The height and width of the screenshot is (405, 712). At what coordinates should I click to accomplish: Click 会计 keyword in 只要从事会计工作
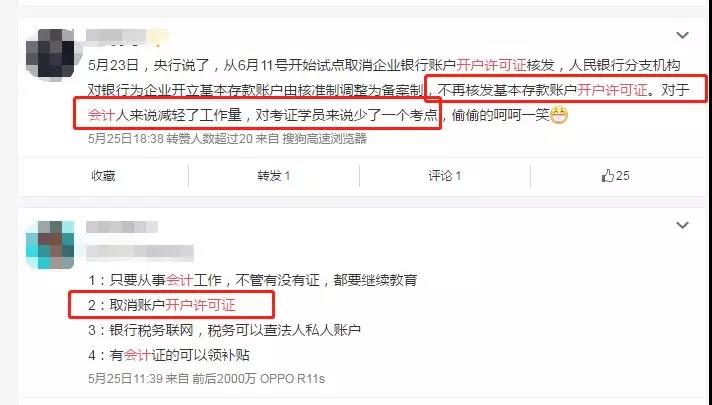[179, 280]
